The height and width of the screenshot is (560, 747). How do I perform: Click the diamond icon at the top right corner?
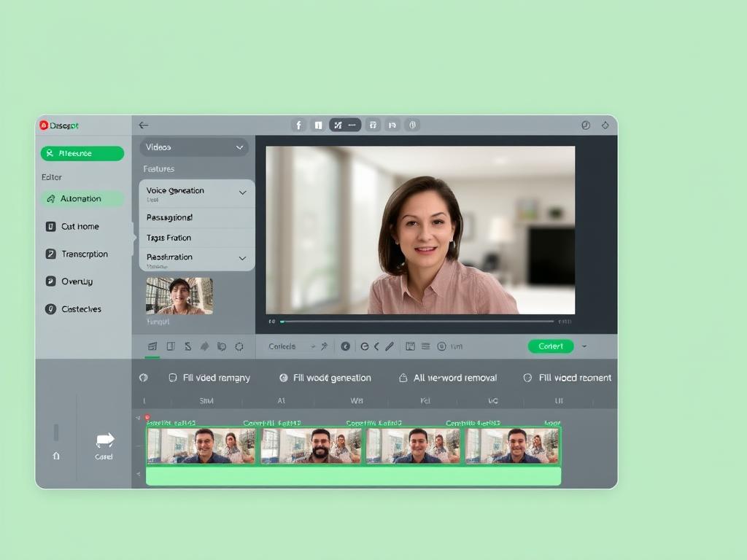point(605,125)
